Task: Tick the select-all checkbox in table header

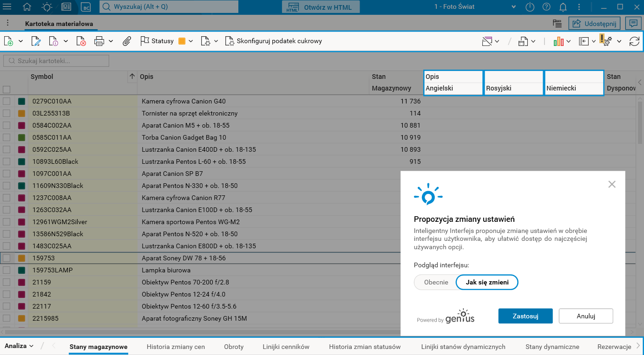Action: (x=7, y=90)
